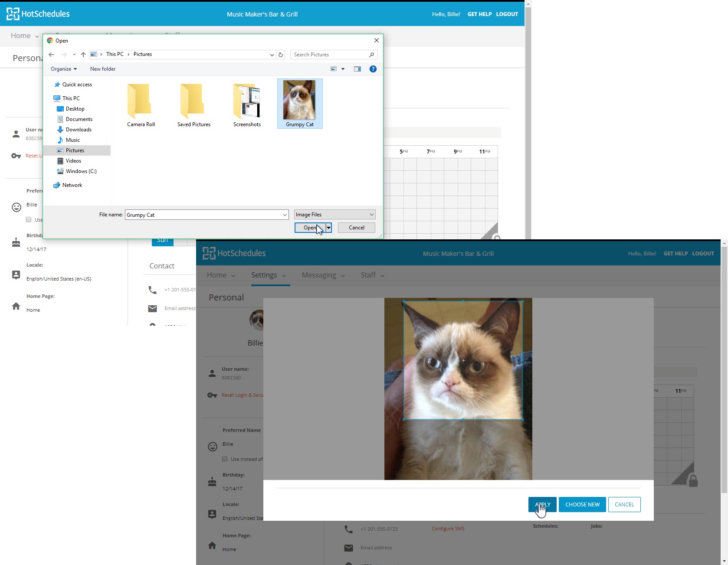This screenshot has height=565, width=728.
Task: Click Reset Login & Security link in lower window
Action: [x=243, y=395]
